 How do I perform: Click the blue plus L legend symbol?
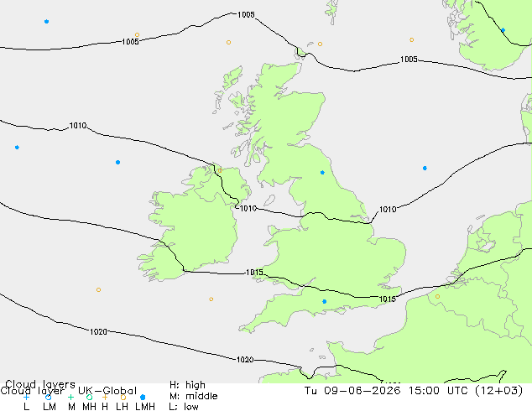coord(26,397)
